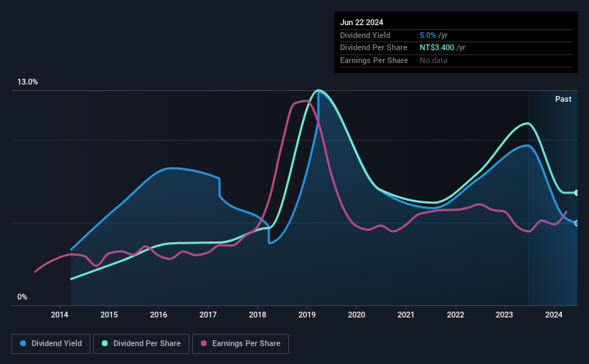Viewport: 589px width, 364px height.
Task: Toggle the Dividend Per Share legend button
Action: point(141,344)
